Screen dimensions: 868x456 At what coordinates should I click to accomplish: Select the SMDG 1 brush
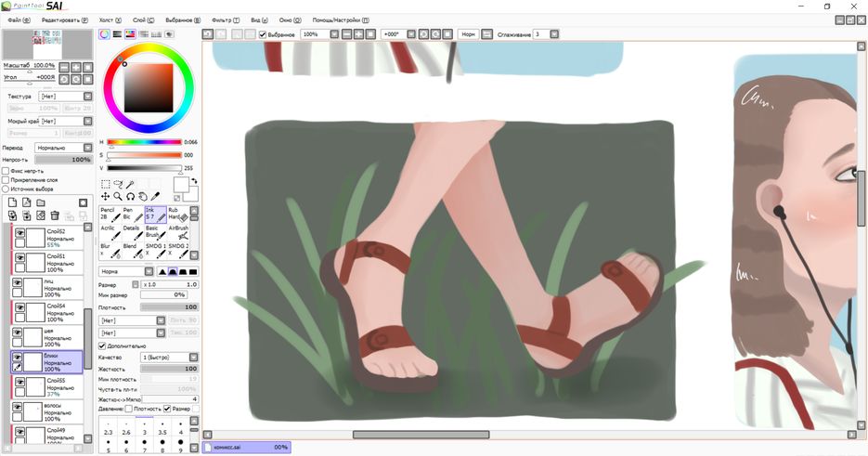pos(156,251)
